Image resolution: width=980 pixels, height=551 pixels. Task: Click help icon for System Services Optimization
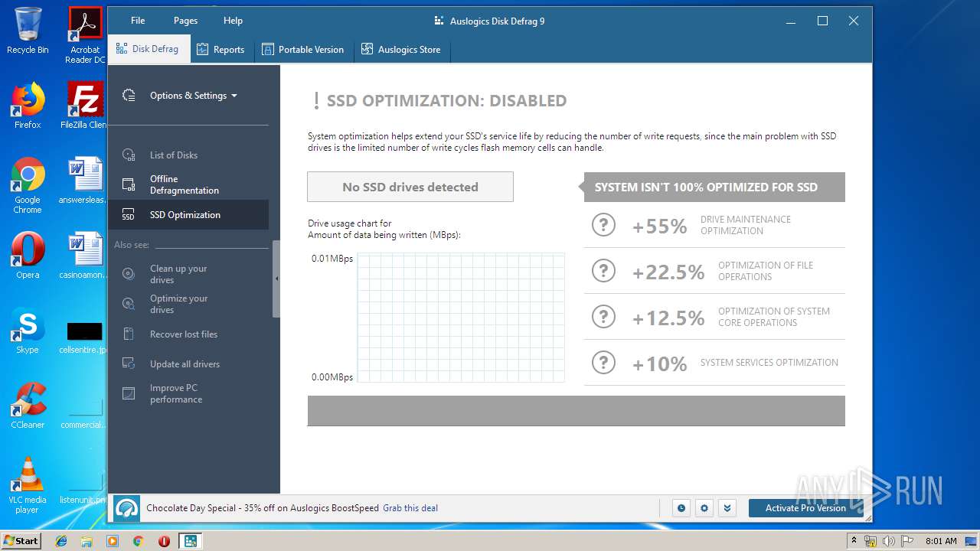[603, 363]
